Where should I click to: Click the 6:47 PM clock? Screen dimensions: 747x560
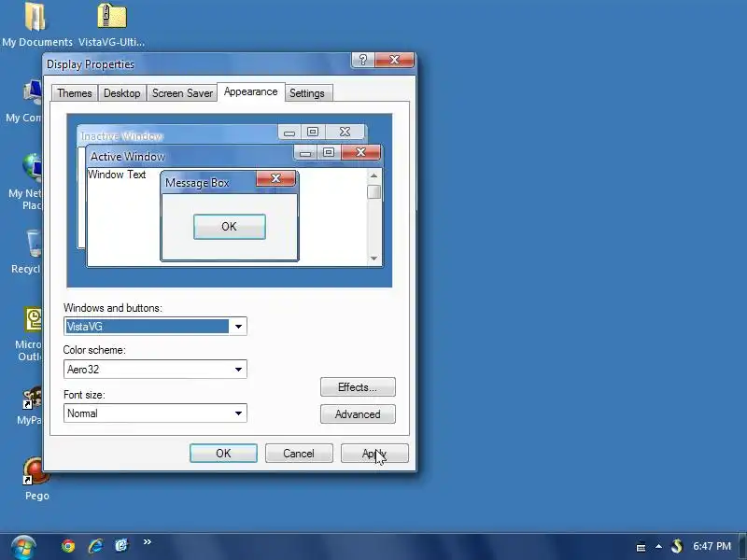712,546
